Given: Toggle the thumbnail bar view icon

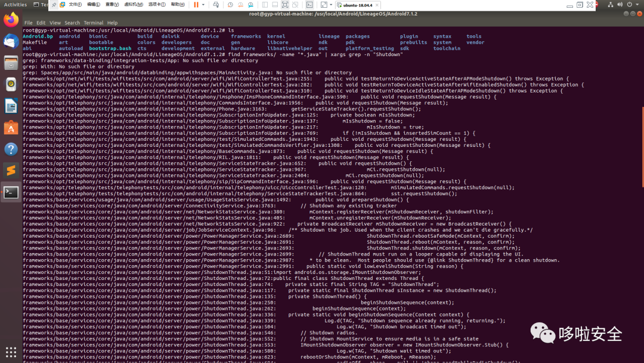Looking at the screenshot, I should click(275, 5).
